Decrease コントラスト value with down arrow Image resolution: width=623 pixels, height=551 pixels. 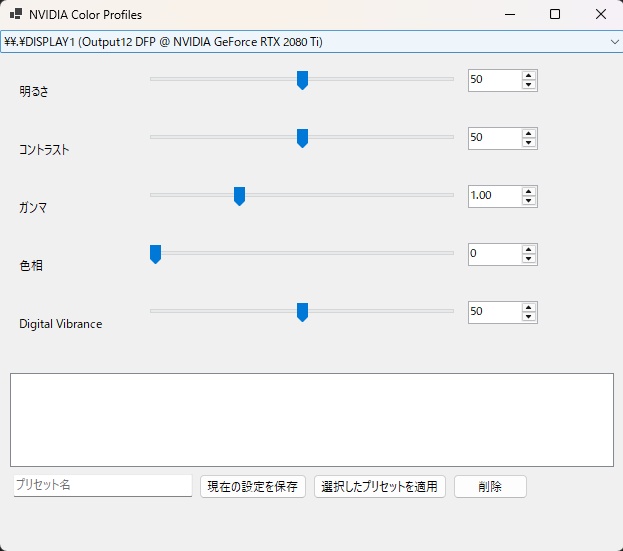tap(528, 143)
